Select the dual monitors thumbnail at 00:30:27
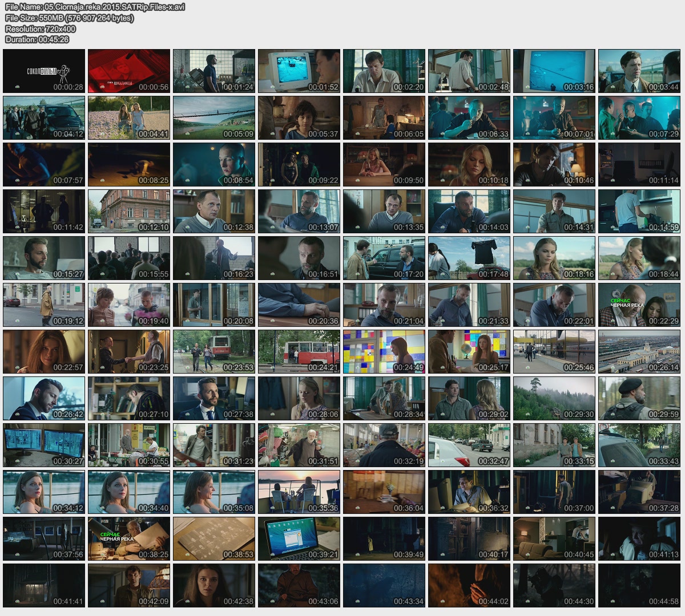The width and height of the screenshot is (685, 616). 44,445
